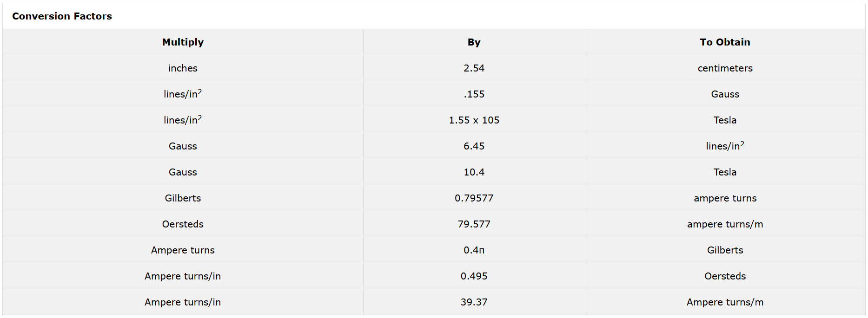Click the 1.55 x 105 value
Image resolution: width=868 pixels, height=318 pixels.
[x=474, y=120]
